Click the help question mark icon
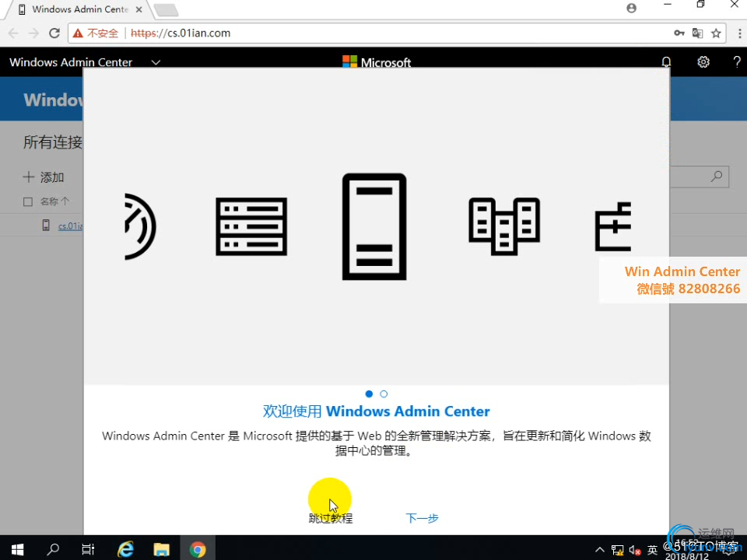The height and width of the screenshot is (560, 747). pos(737,62)
